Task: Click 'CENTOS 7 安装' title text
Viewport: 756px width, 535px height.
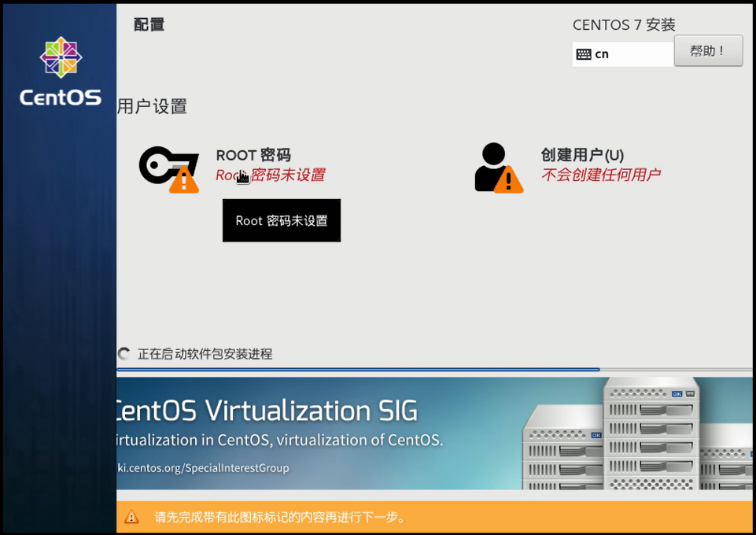Action: (624, 25)
